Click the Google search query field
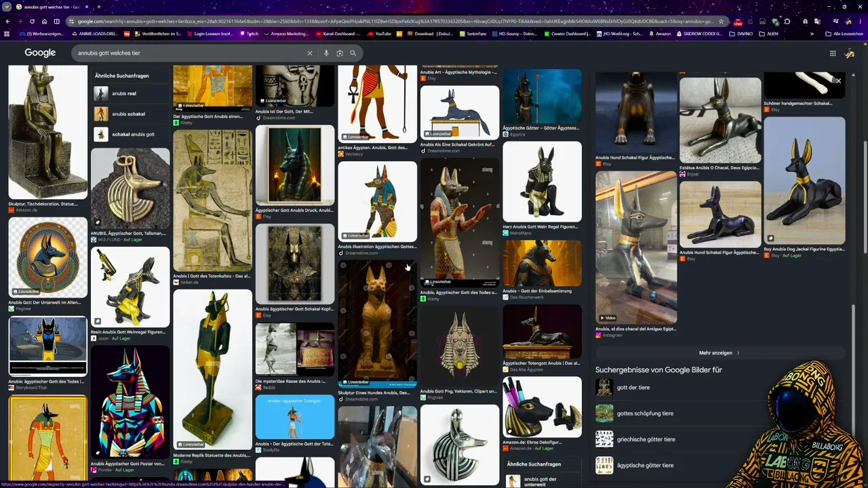Image resolution: width=868 pixels, height=488 pixels. [190, 53]
